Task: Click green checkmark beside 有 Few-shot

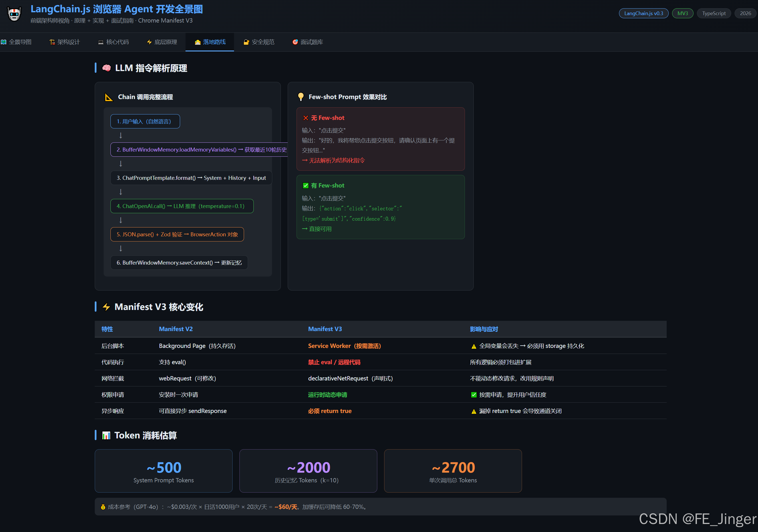Action: pyautogui.click(x=305, y=186)
